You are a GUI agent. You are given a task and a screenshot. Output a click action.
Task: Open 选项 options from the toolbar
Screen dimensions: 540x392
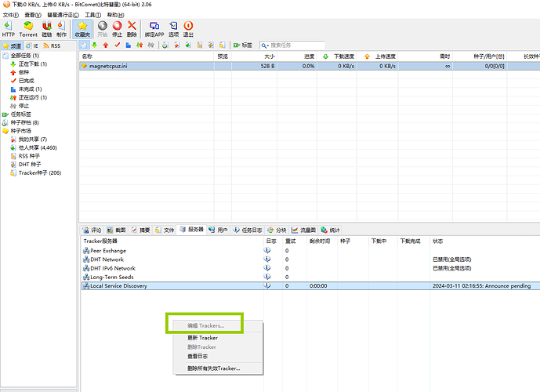[173, 29]
